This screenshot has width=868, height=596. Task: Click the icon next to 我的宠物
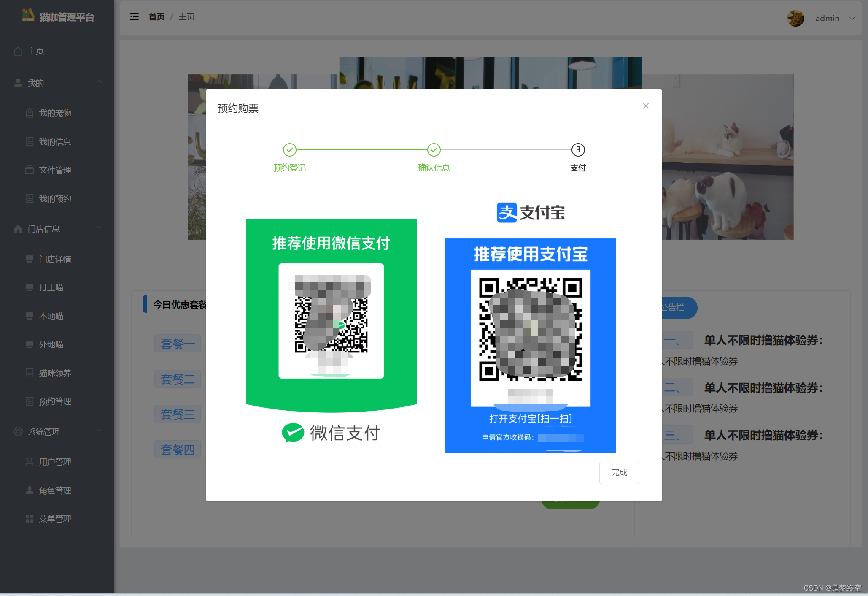pyautogui.click(x=30, y=113)
